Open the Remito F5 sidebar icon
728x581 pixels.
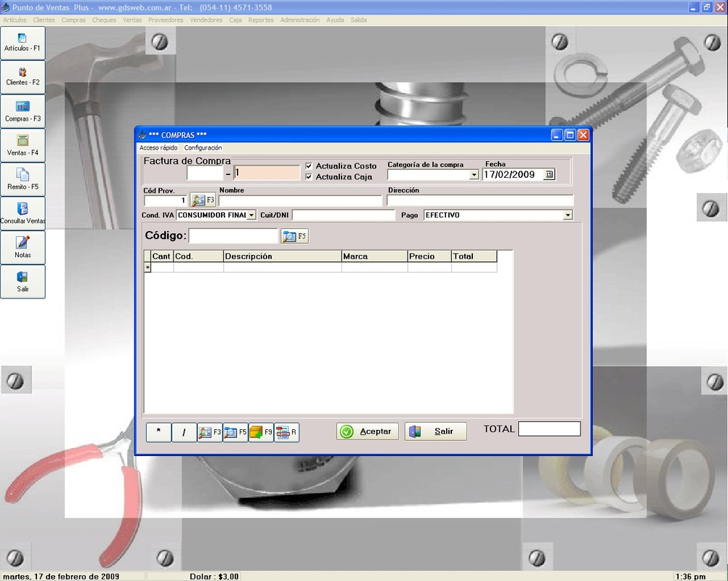(x=23, y=178)
